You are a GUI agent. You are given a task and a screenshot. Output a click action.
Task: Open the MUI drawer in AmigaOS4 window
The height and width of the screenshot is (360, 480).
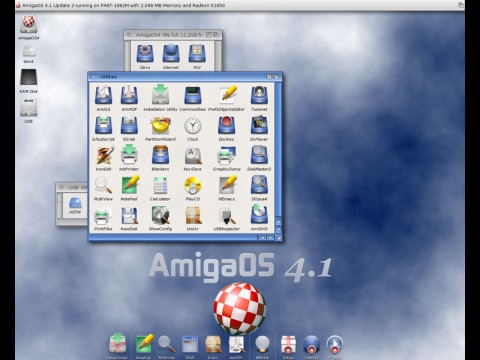click(197, 54)
